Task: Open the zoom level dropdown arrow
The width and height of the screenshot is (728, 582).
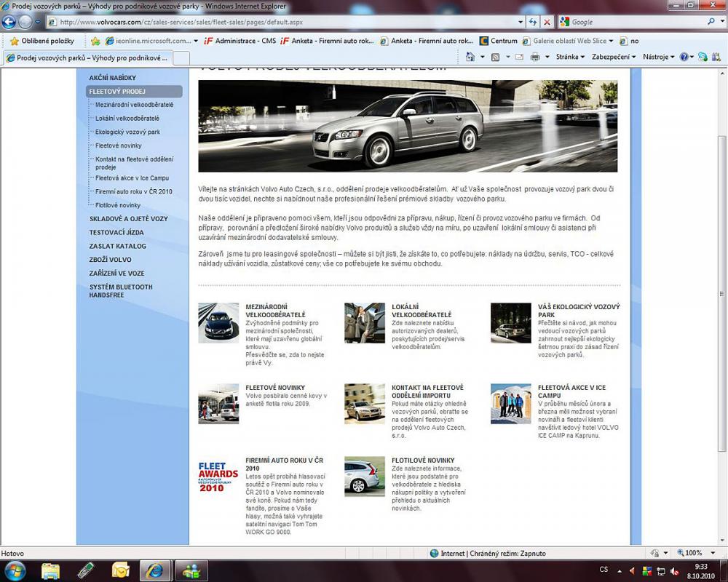Action: point(712,553)
